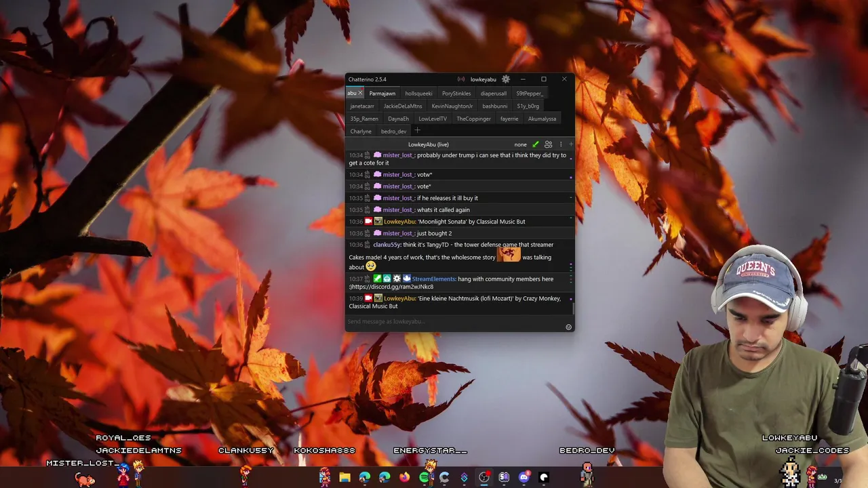Open the discord.gg/ram2wJNkc8 link
This screenshot has width=868, height=488.
point(392,287)
